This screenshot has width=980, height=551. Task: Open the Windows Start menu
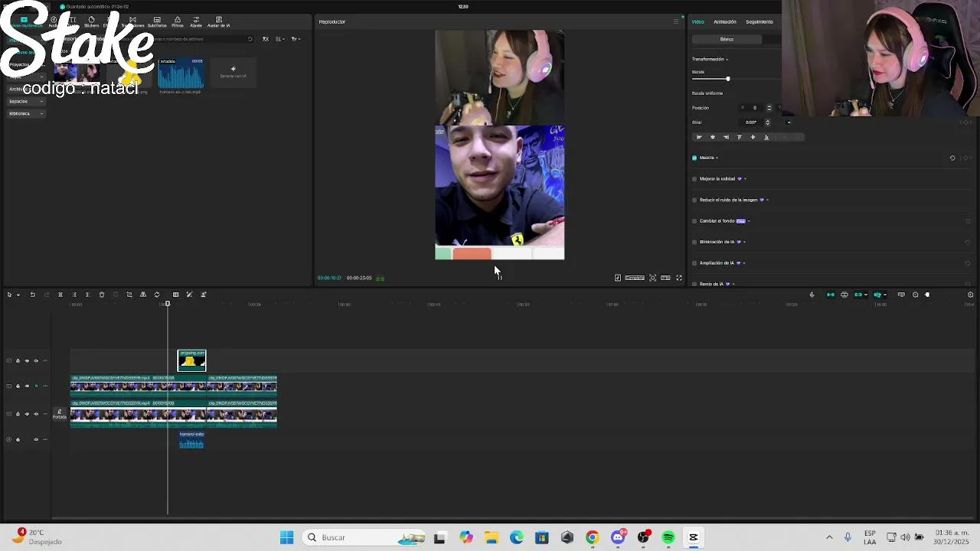(286, 537)
